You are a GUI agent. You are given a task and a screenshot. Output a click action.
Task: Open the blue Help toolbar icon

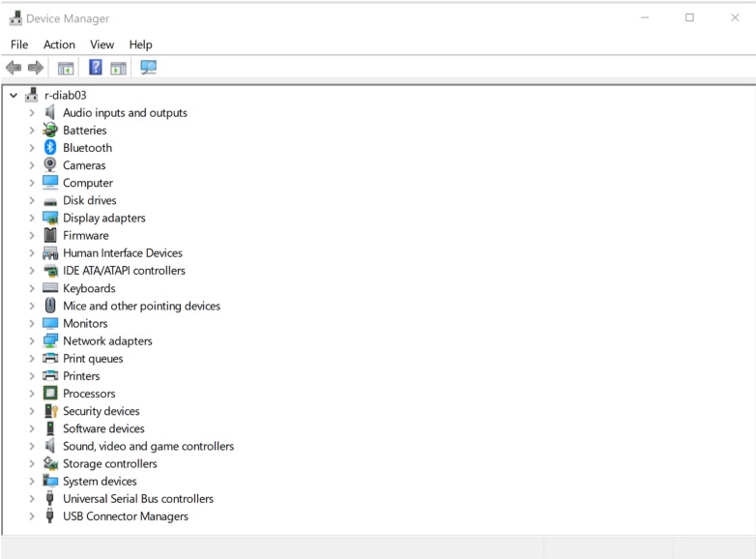pyautogui.click(x=96, y=67)
